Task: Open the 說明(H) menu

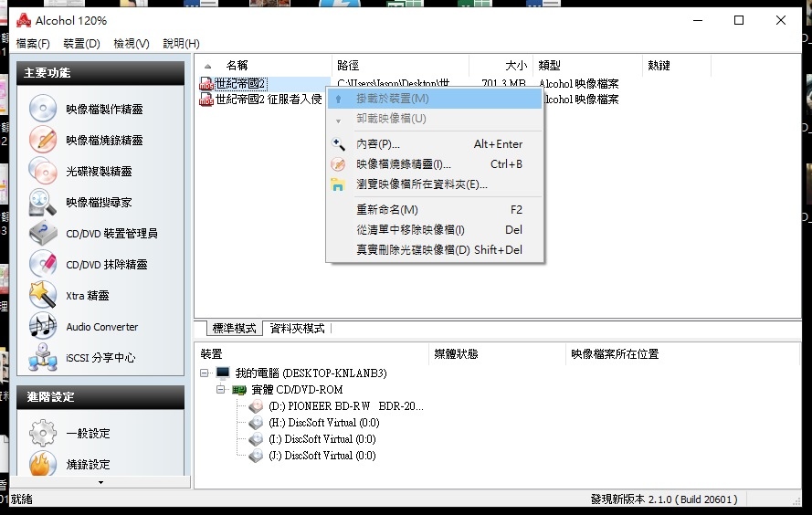Action: click(x=181, y=44)
